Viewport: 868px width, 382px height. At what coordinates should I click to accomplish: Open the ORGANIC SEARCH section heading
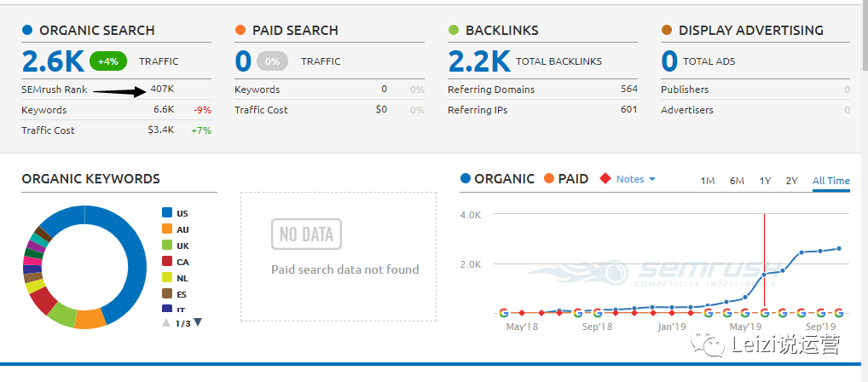click(x=97, y=30)
